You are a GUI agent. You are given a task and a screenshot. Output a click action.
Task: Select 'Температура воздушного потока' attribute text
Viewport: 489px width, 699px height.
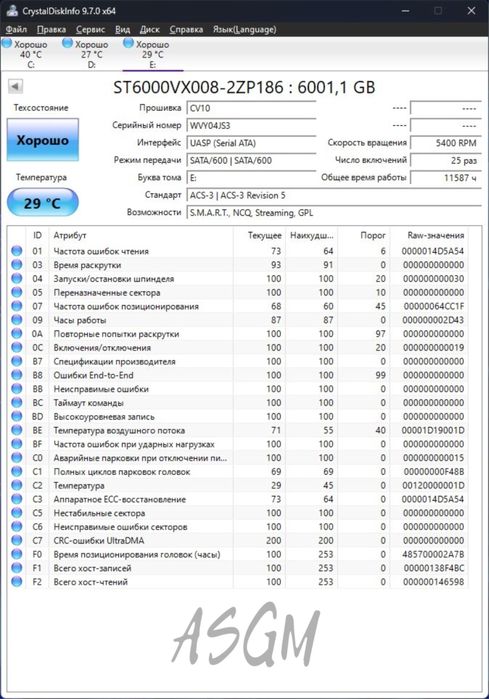click(x=119, y=431)
